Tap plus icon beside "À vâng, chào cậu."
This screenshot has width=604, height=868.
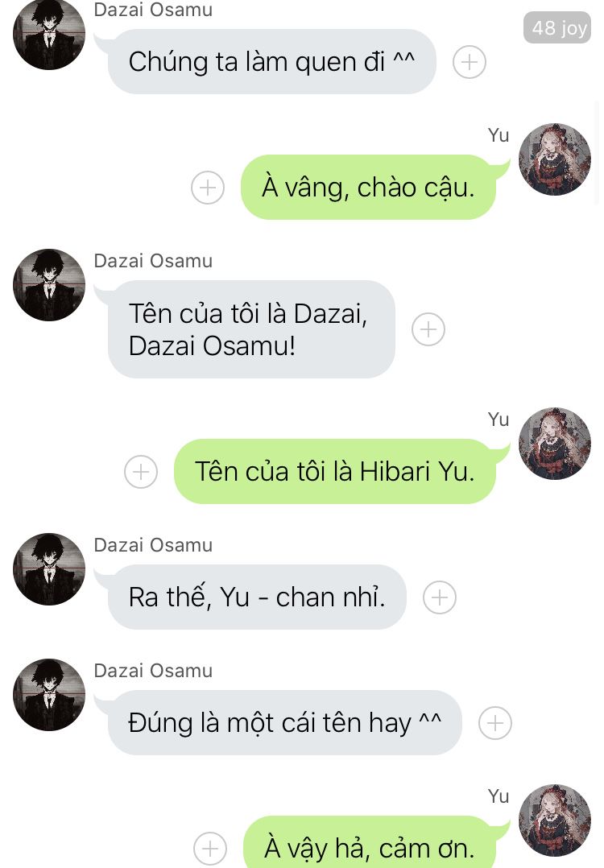(x=208, y=187)
